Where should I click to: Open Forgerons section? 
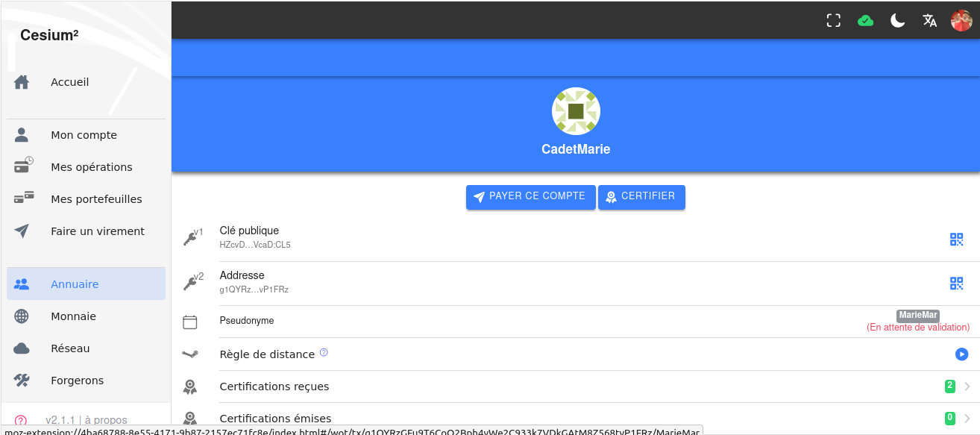[x=77, y=381]
